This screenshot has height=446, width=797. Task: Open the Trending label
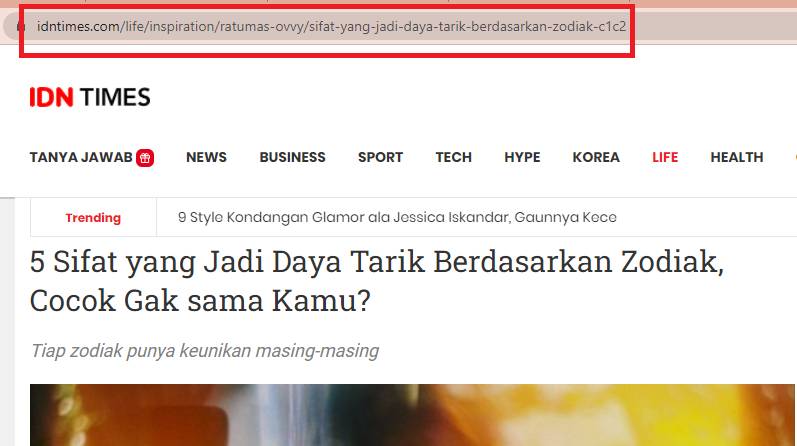coord(93,218)
